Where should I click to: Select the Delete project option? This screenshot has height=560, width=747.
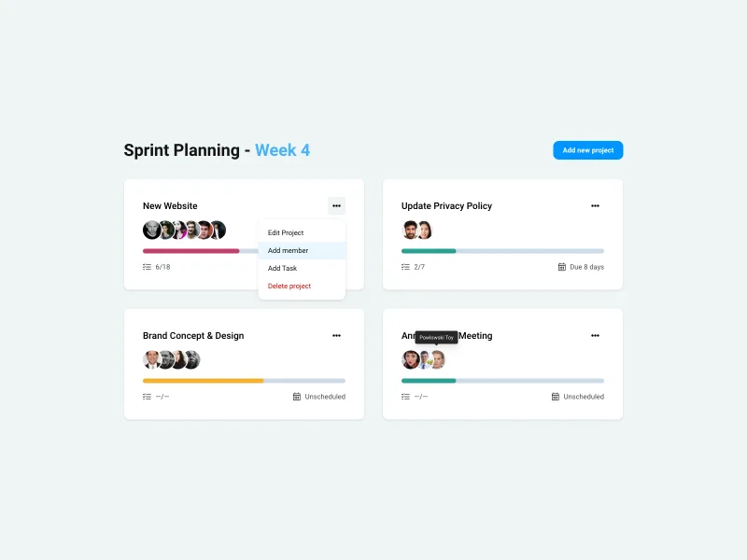click(x=290, y=286)
